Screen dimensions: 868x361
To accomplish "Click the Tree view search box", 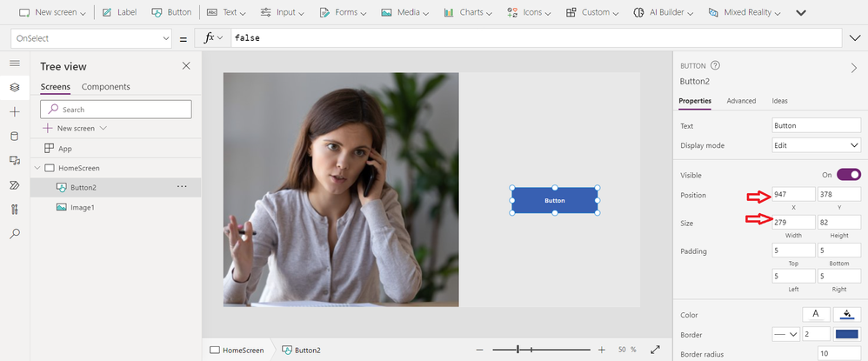I will pyautogui.click(x=117, y=110).
